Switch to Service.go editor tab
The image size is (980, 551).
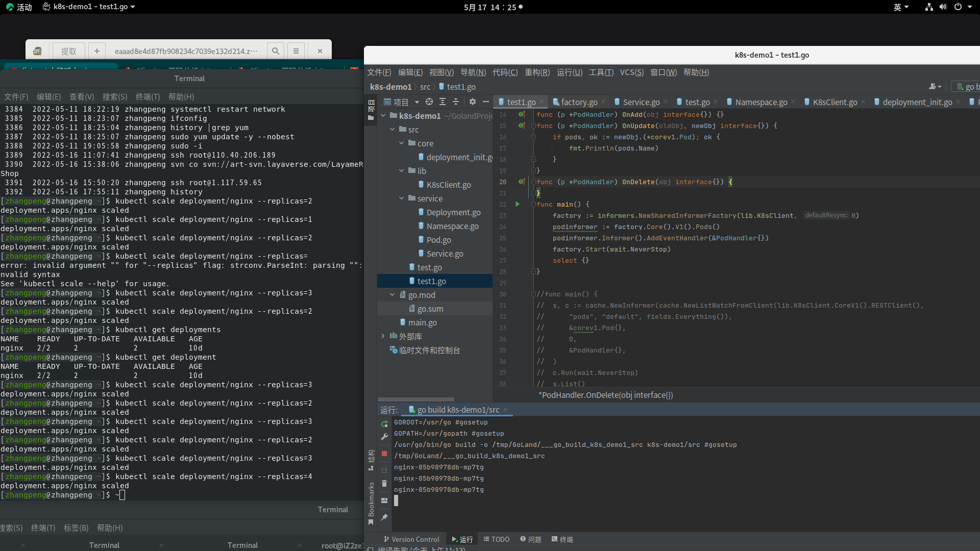tap(641, 102)
